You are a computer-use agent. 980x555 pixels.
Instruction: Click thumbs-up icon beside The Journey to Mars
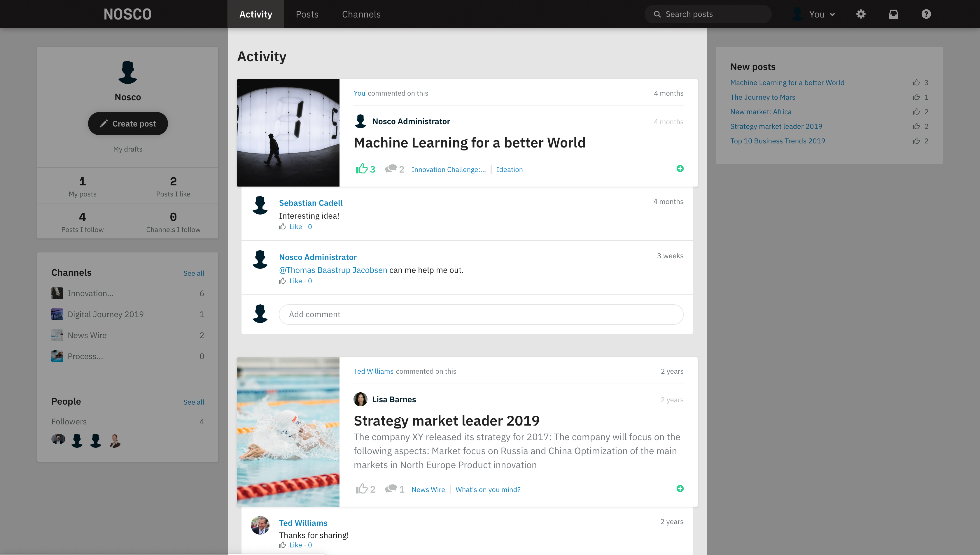tap(916, 97)
